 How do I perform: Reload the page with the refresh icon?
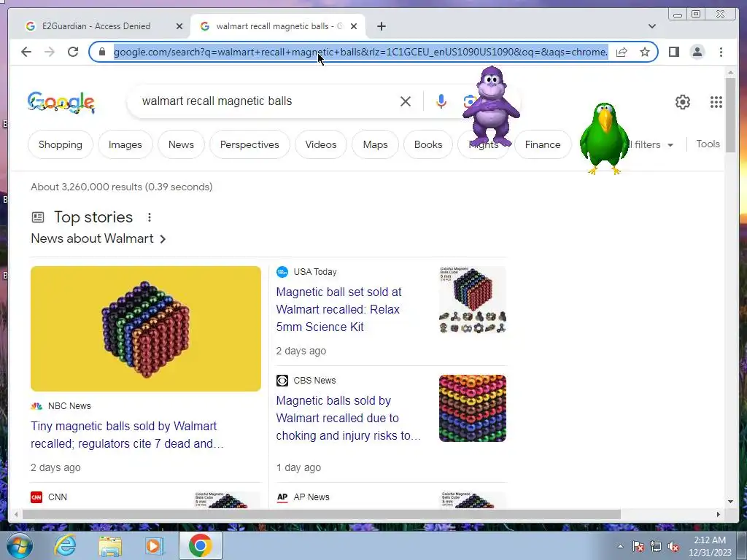click(x=73, y=52)
